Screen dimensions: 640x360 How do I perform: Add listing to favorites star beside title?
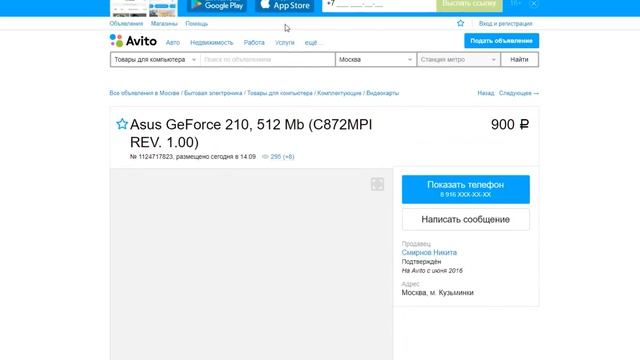pos(122,124)
